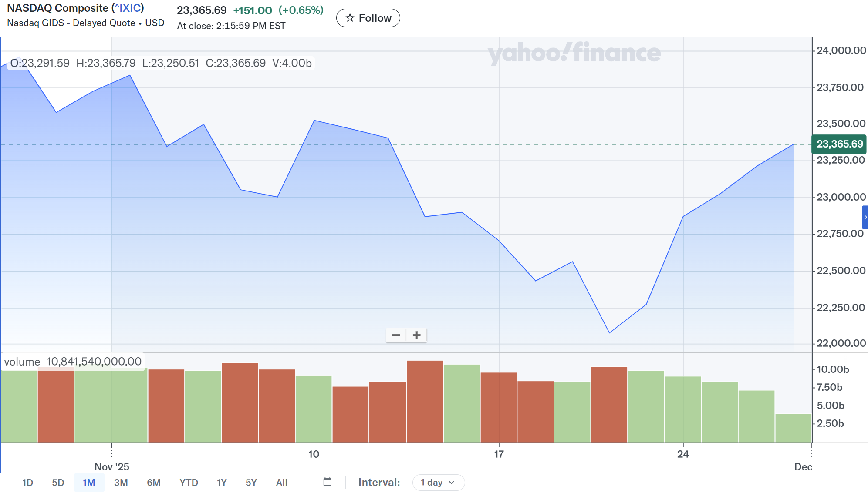Click the active 1M range tab
The height and width of the screenshot is (493, 868).
tap(89, 483)
